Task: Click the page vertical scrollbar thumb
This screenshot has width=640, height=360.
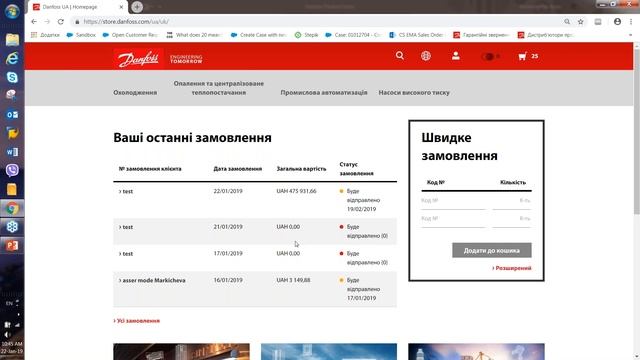Action: click(x=636, y=131)
